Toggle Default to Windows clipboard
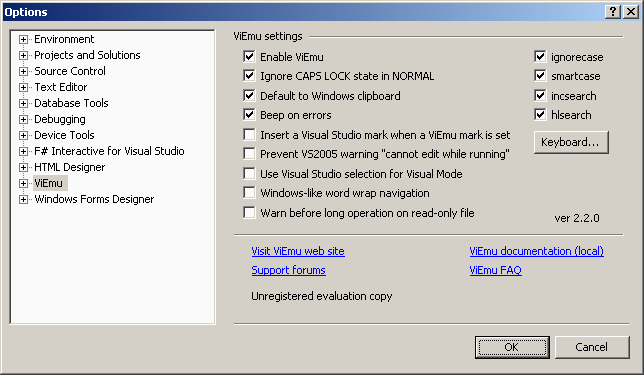 pyautogui.click(x=249, y=95)
